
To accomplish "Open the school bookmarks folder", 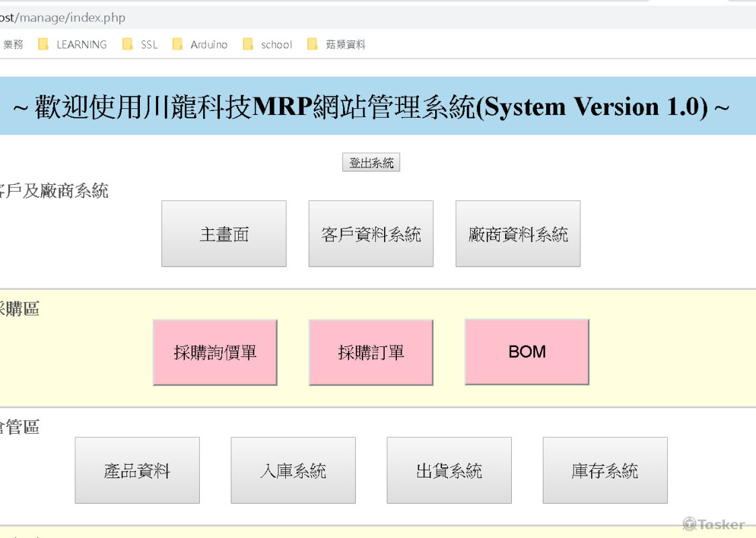I will [276, 44].
